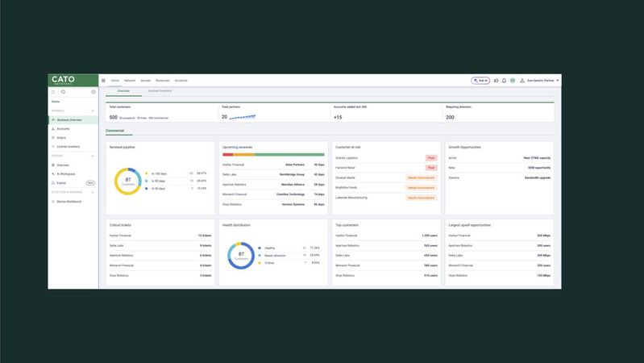Open the notifications bell
The height and width of the screenshot is (363, 644).
[504, 81]
